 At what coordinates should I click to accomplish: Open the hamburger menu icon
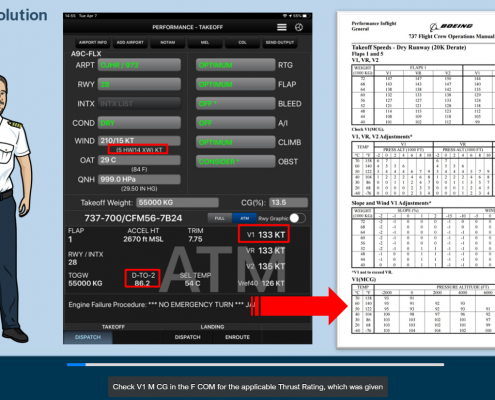(282, 27)
